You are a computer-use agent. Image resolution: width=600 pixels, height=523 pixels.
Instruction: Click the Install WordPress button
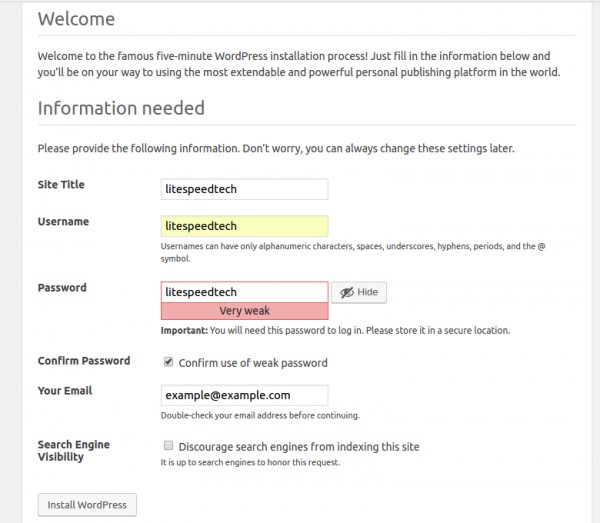[x=87, y=505]
